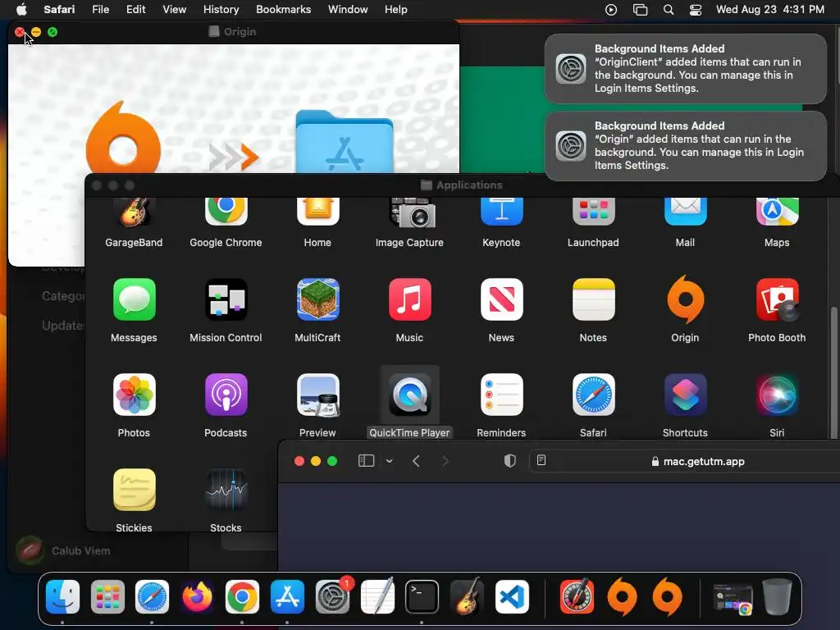
Task: Go back in Safari window
Action: point(416,461)
